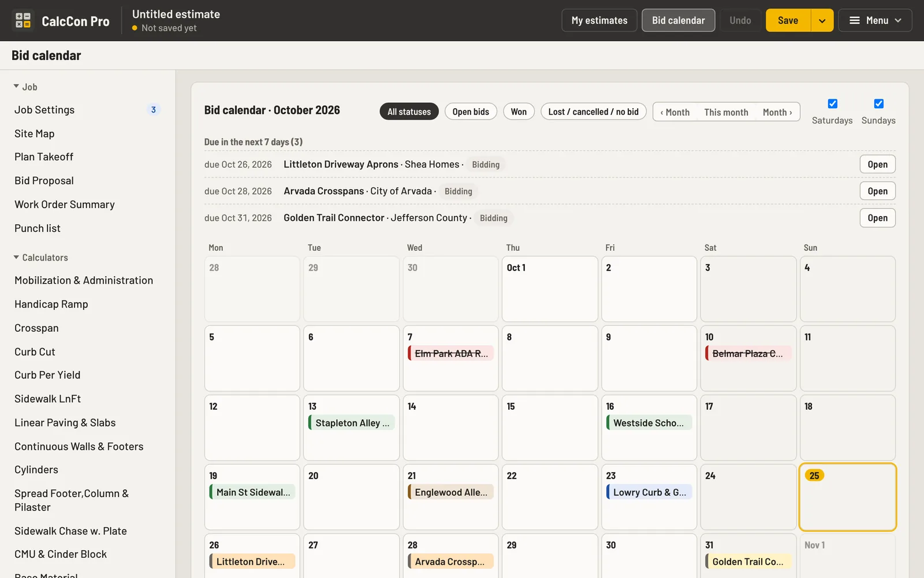Image resolution: width=924 pixels, height=578 pixels.
Task: Open Golden Trail Co... event on Oct 31
Action: click(748, 561)
